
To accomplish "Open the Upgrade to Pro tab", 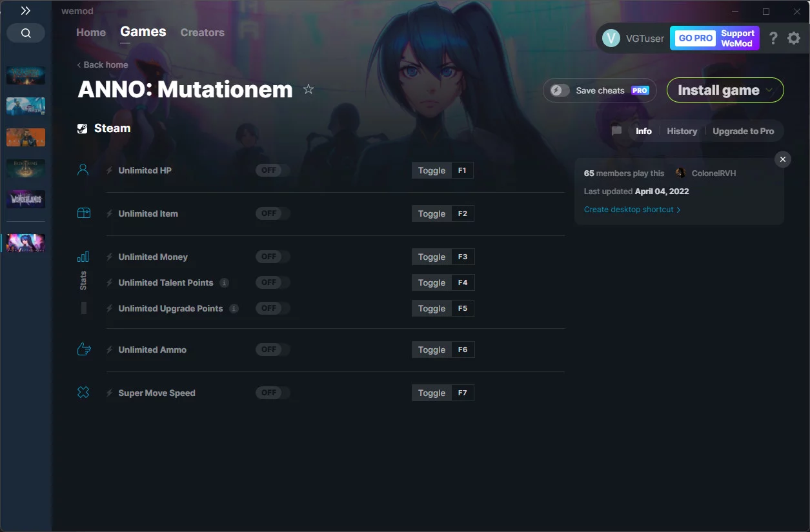I will 744,131.
